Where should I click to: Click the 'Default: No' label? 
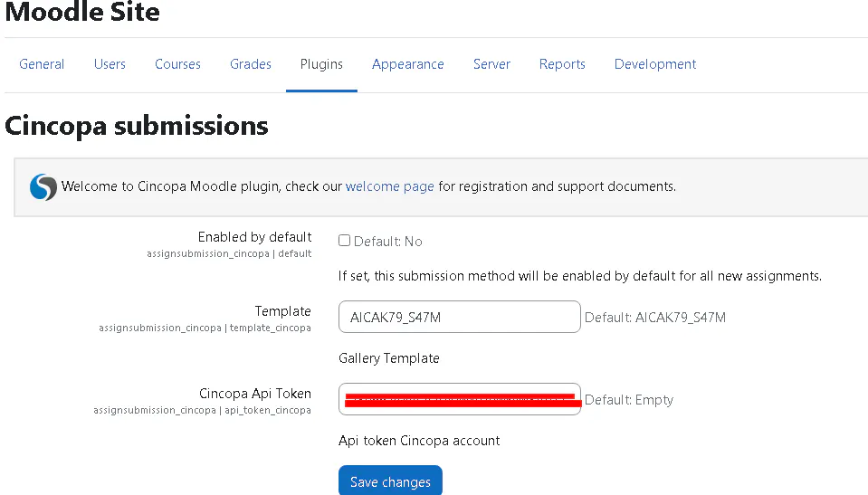pyautogui.click(x=388, y=242)
